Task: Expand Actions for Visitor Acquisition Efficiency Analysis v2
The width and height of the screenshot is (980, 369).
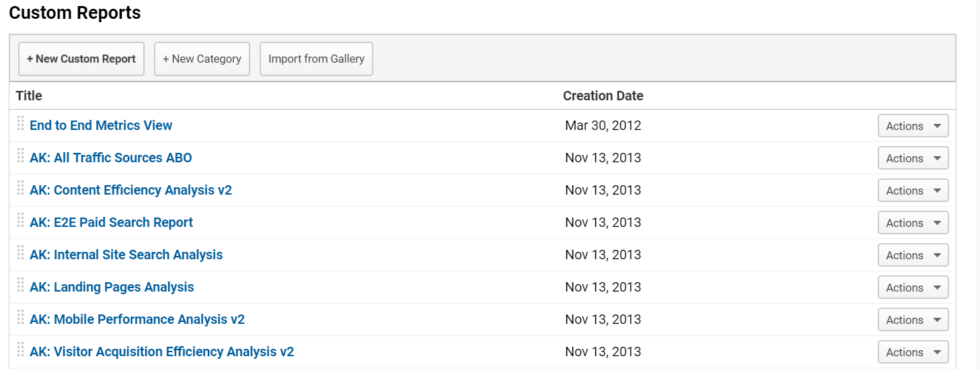Action: point(913,352)
